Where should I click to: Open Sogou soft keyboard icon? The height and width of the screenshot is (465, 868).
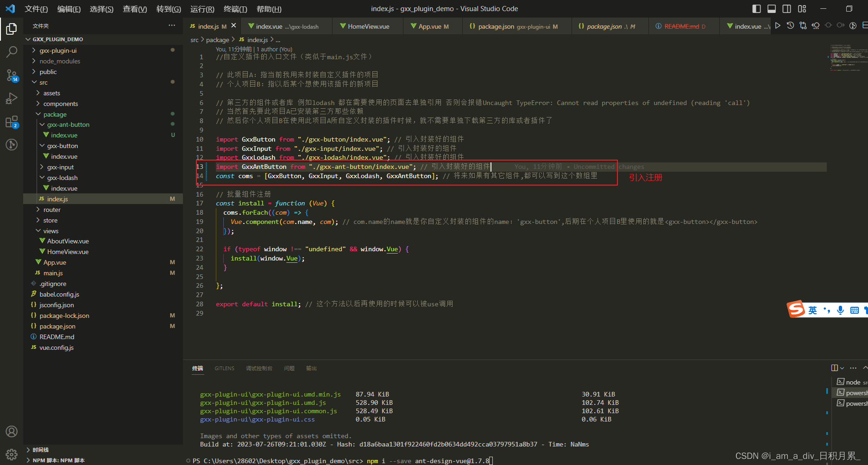point(855,310)
